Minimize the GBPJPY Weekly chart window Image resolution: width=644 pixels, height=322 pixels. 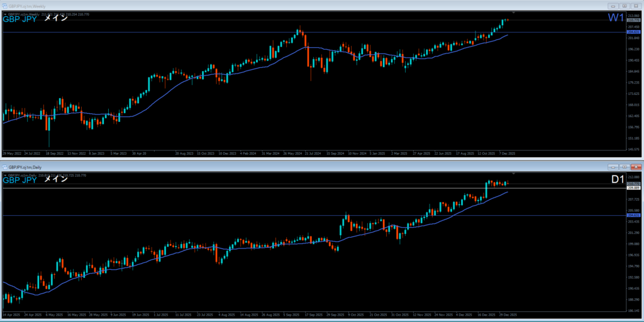point(614,6)
